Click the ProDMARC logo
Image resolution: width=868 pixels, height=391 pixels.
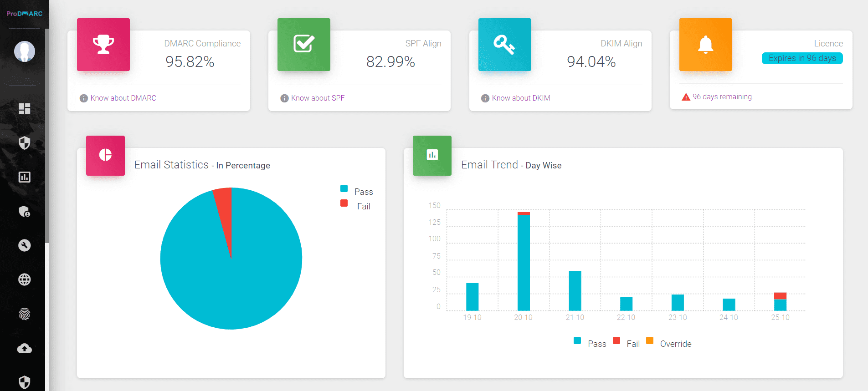pos(25,14)
